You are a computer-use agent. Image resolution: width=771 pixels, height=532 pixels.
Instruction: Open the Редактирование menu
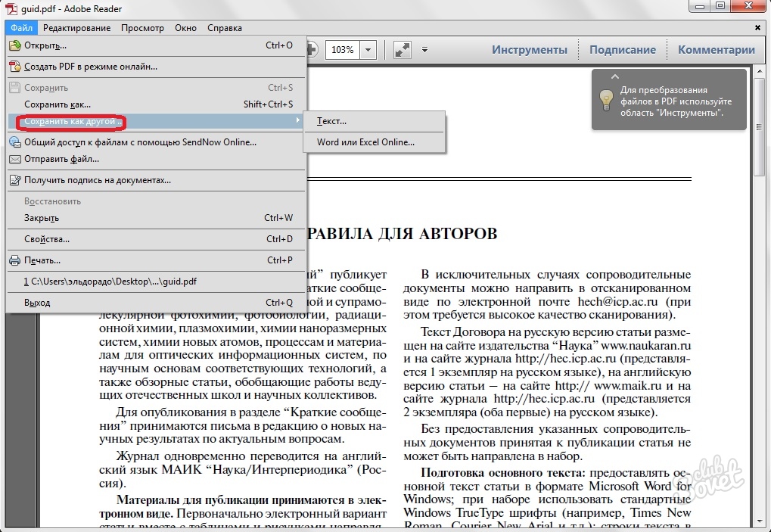point(76,28)
